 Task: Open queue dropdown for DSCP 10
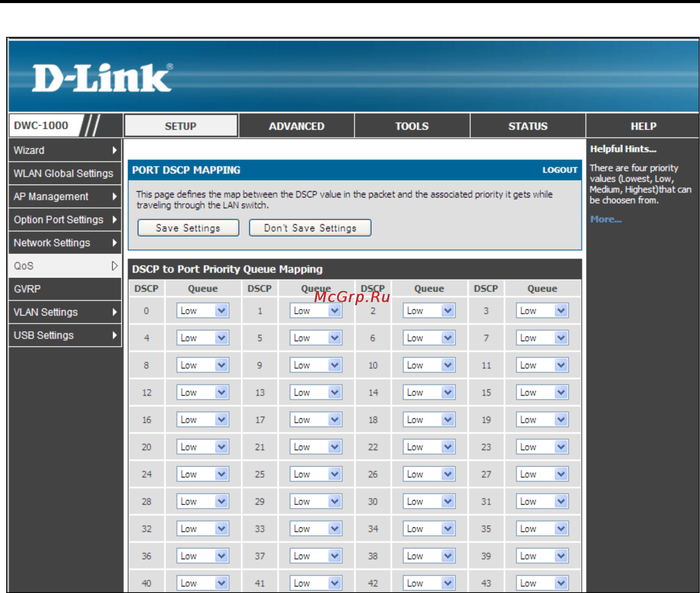(x=429, y=365)
